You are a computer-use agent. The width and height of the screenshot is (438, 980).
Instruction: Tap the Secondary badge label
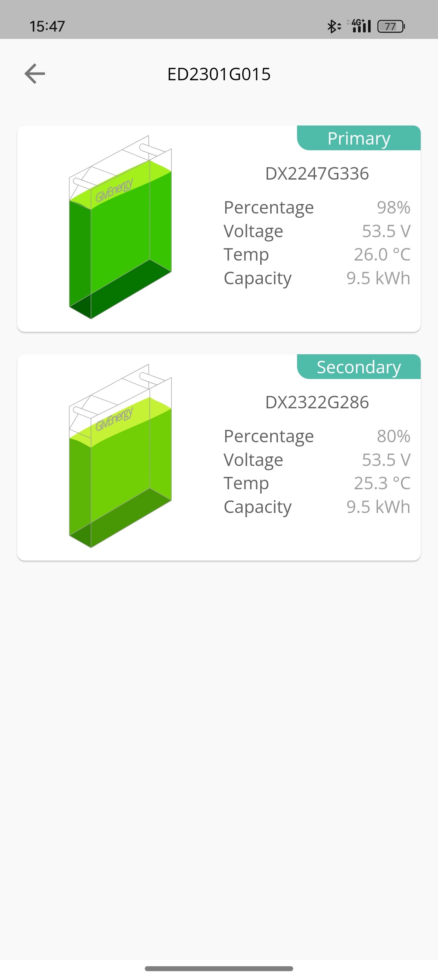click(359, 367)
